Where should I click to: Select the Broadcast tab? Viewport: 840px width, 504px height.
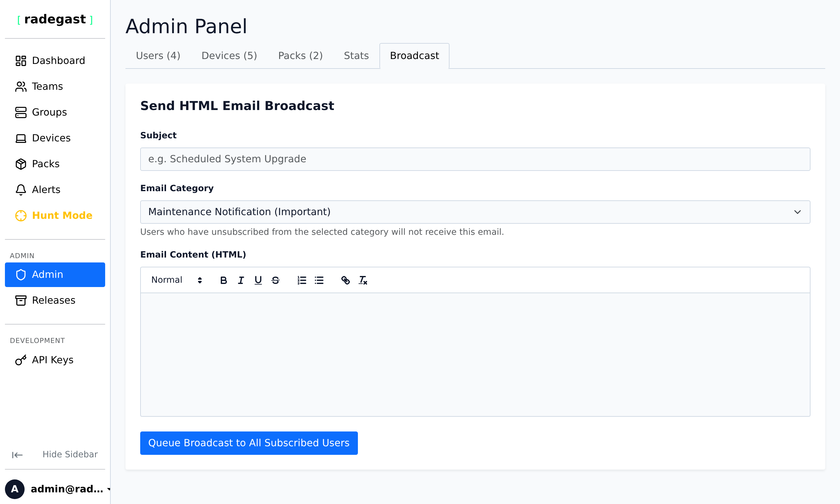[414, 56]
